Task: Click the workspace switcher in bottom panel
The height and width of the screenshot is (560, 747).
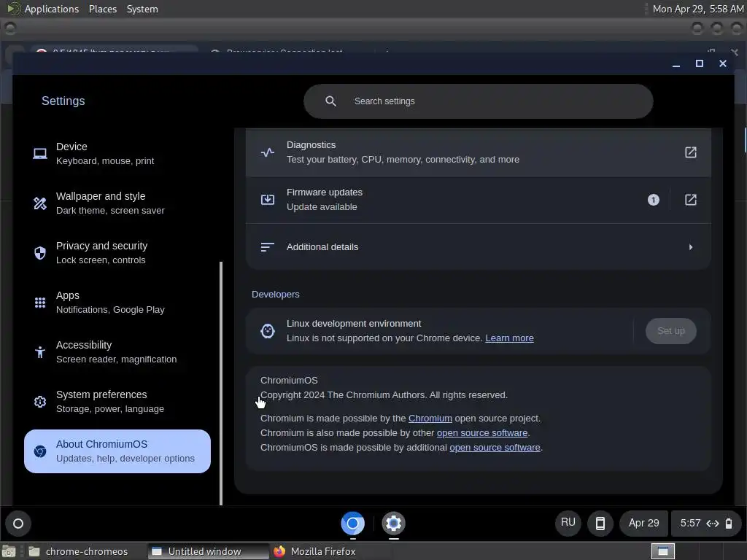Action: click(663, 551)
